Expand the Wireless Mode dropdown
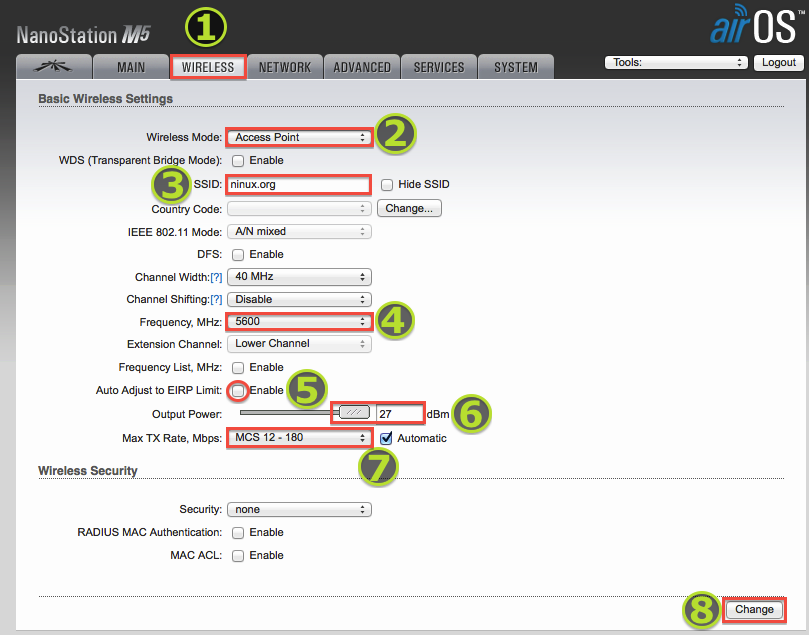 pos(299,137)
